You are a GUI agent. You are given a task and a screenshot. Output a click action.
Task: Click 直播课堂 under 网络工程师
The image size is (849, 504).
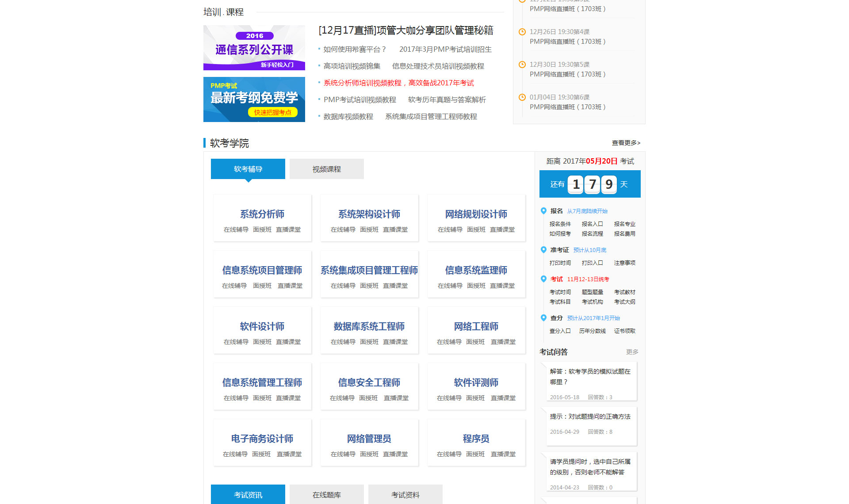tap(503, 342)
